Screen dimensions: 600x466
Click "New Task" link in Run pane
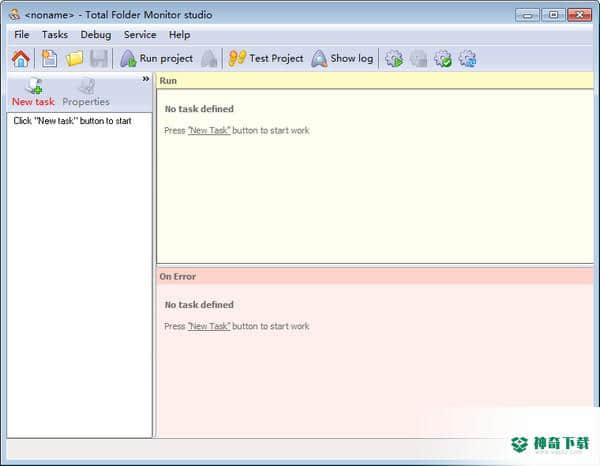point(209,130)
